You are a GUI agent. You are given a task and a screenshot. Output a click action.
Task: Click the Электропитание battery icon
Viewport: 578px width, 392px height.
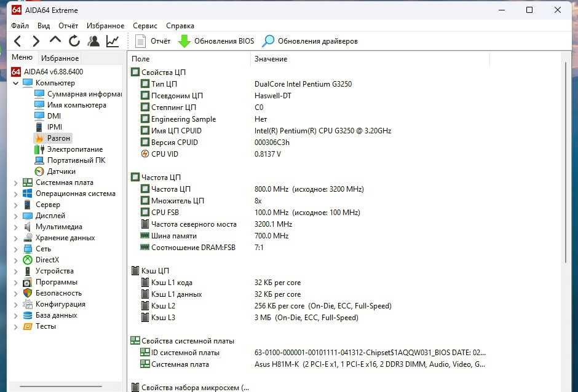[x=39, y=149]
